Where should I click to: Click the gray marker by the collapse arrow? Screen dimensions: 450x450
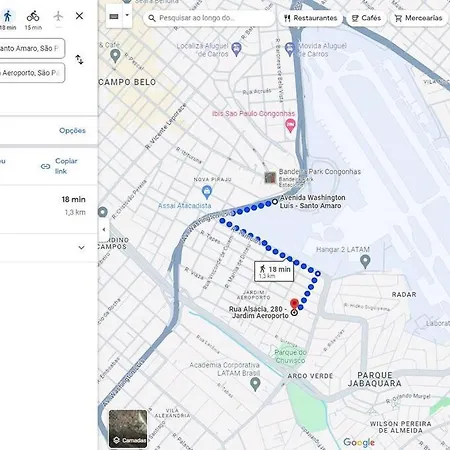(103, 212)
